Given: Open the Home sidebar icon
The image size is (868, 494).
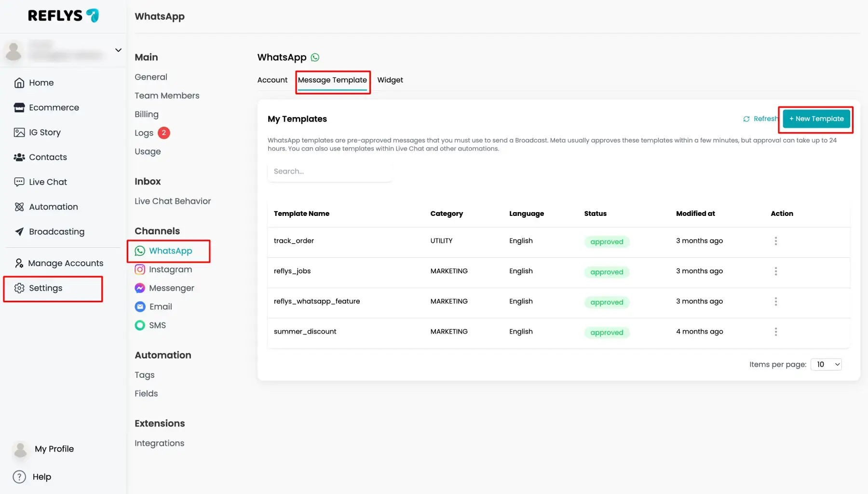Looking at the screenshot, I should [x=19, y=83].
